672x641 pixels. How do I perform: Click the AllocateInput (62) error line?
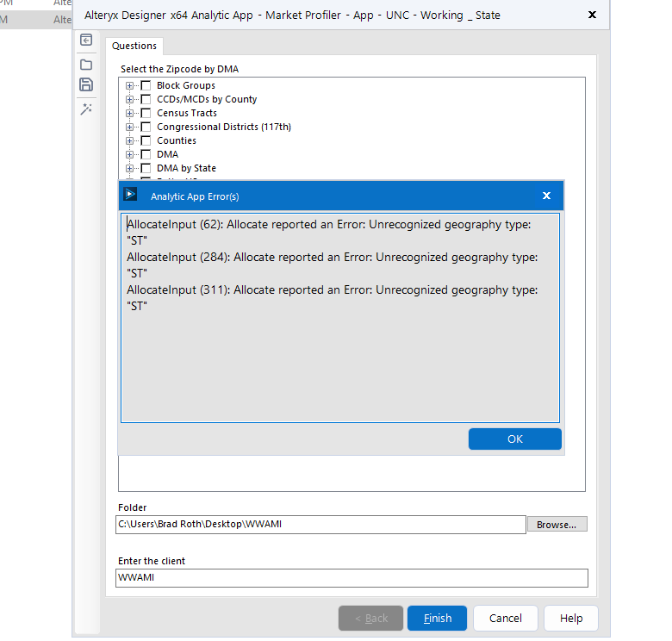click(x=329, y=233)
